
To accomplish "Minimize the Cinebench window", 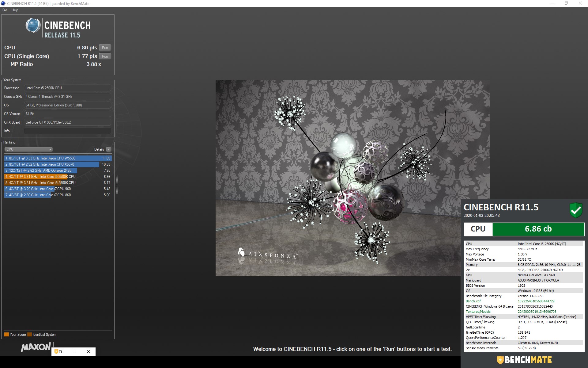I will (552, 3).
